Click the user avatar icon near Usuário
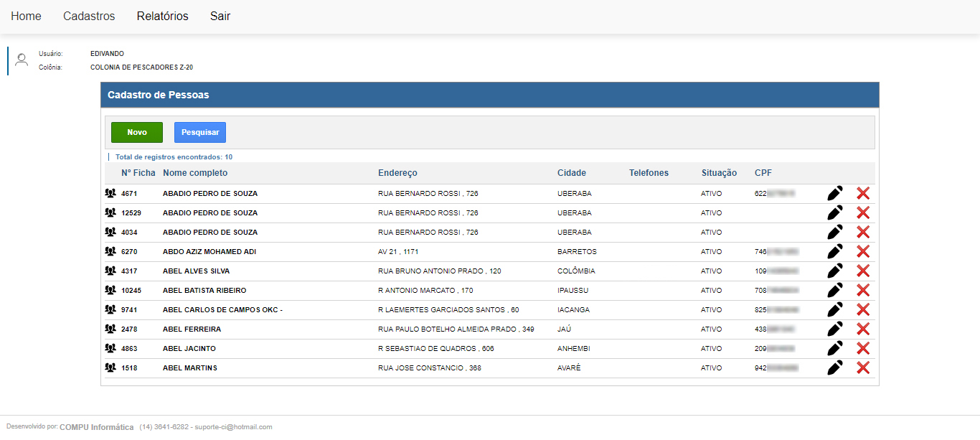 click(x=22, y=60)
